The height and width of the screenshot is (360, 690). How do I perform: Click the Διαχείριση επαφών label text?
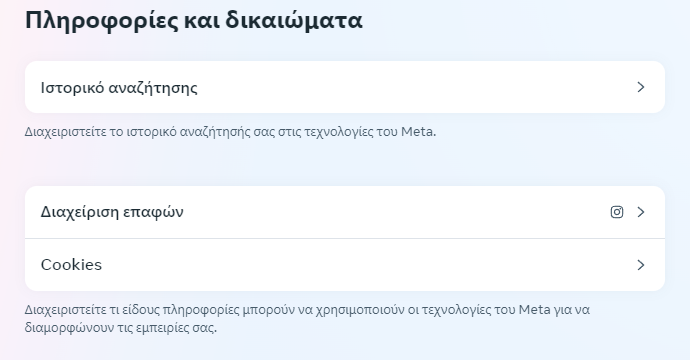tap(112, 213)
